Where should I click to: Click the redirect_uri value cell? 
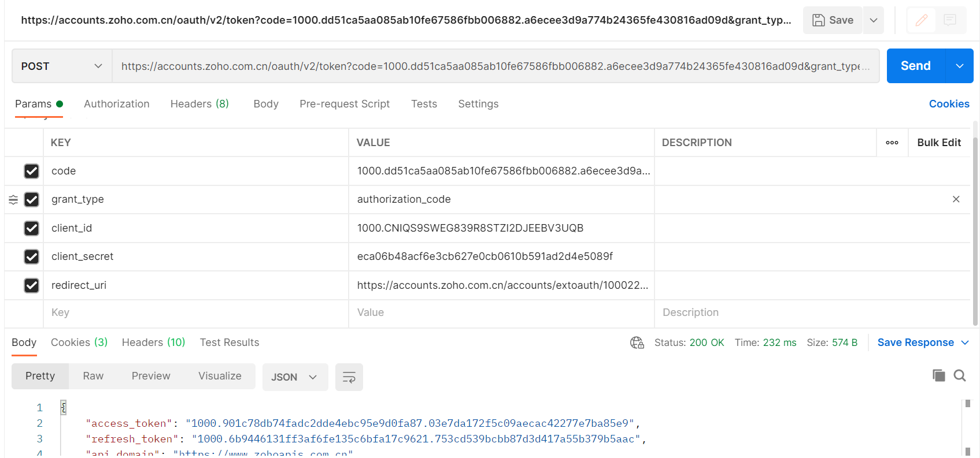pos(501,285)
